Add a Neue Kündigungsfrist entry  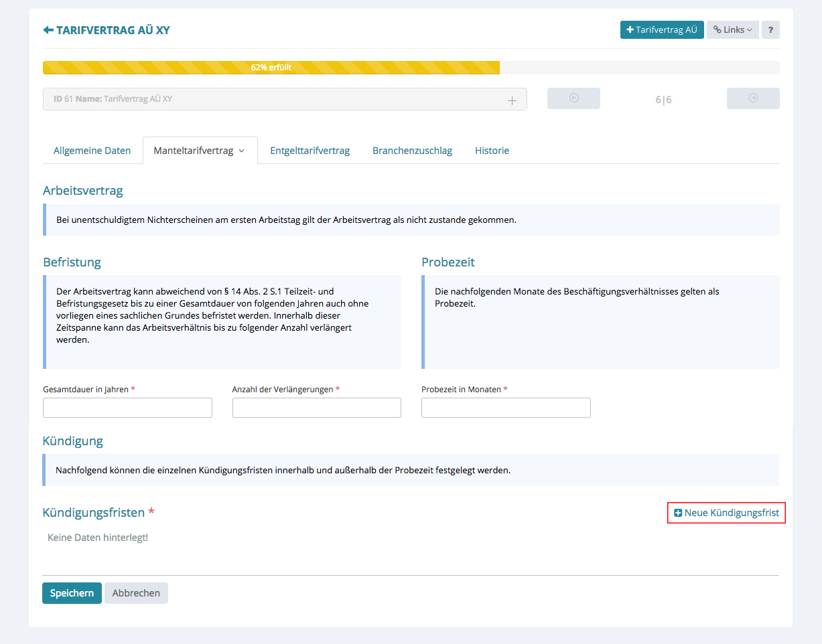pos(726,513)
